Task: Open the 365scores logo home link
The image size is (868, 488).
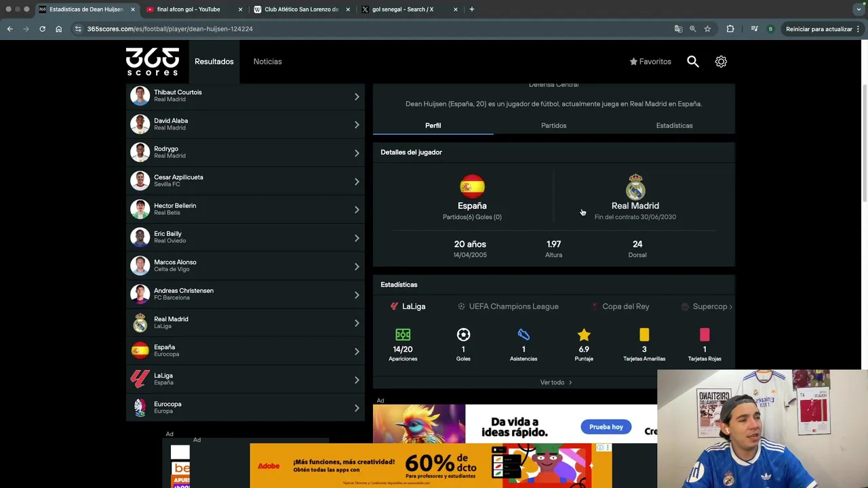Action: pyautogui.click(x=153, y=62)
